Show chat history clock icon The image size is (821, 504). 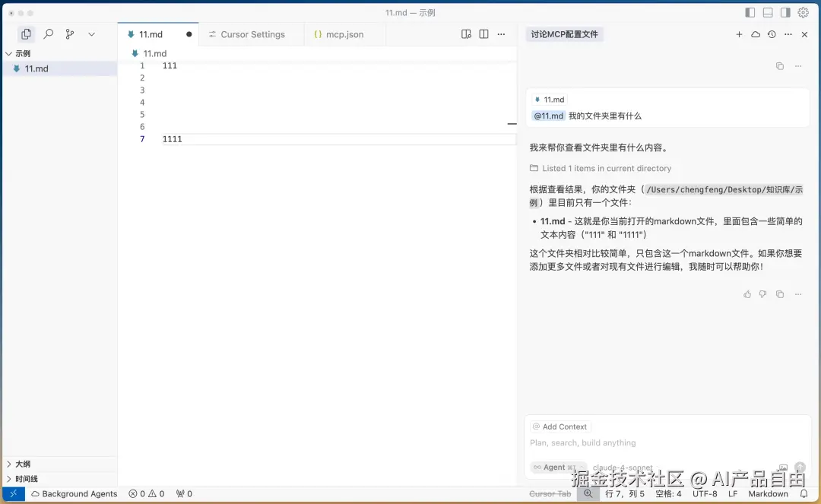pos(772,34)
